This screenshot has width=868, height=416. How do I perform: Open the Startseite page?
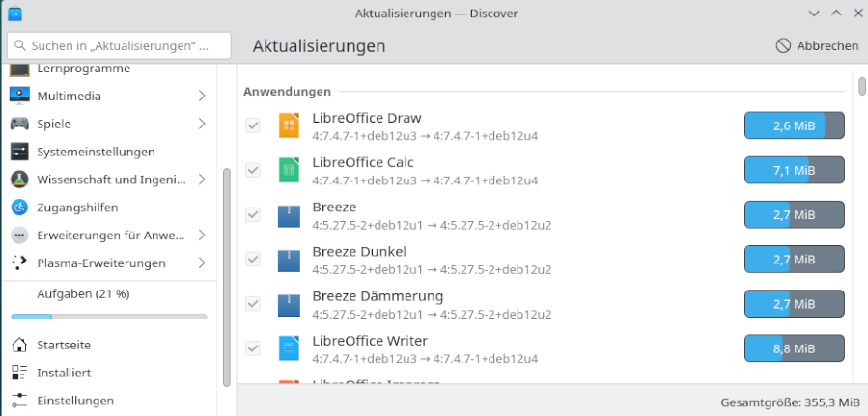pyautogui.click(x=64, y=345)
